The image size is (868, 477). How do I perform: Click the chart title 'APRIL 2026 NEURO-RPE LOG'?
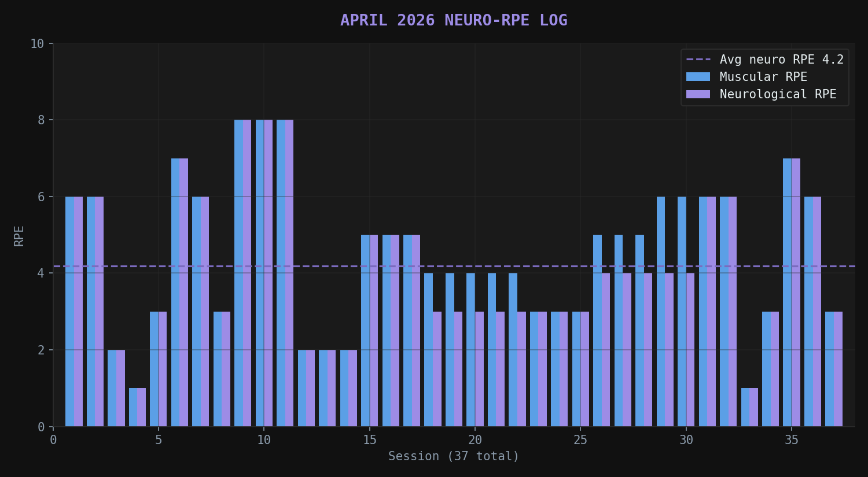(x=454, y=20)
